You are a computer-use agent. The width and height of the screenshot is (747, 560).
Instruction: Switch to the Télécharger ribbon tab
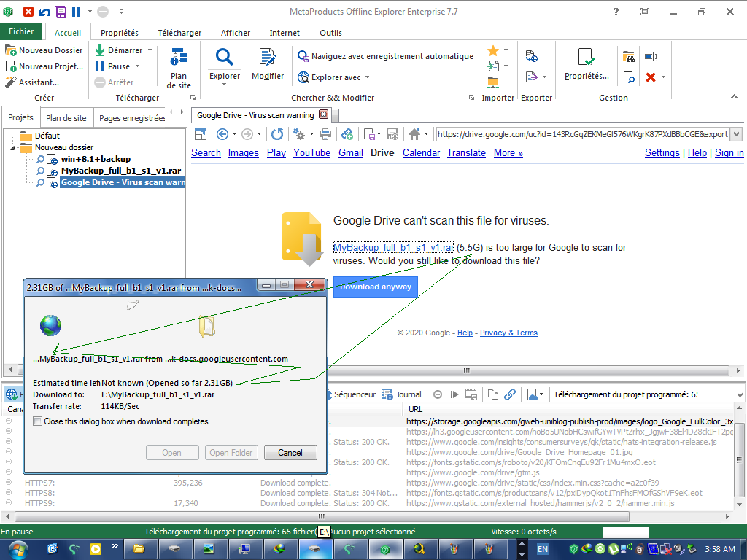179,33
